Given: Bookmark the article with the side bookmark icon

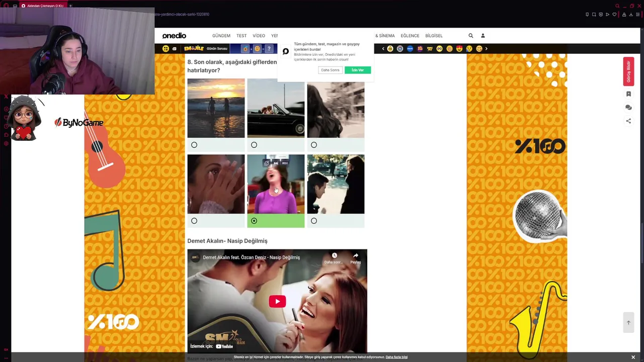Looking at the screenshot, I should [x=628, y=94].
